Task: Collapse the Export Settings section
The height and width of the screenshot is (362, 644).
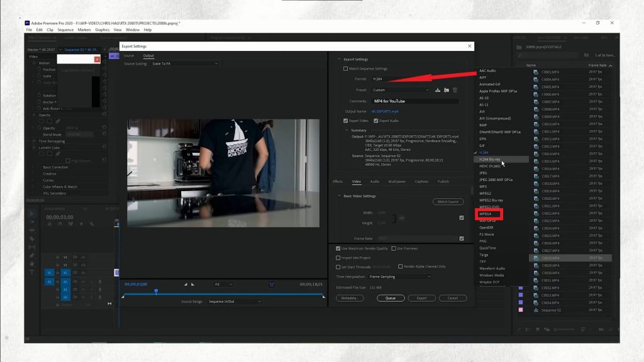Action: point(339,59)
